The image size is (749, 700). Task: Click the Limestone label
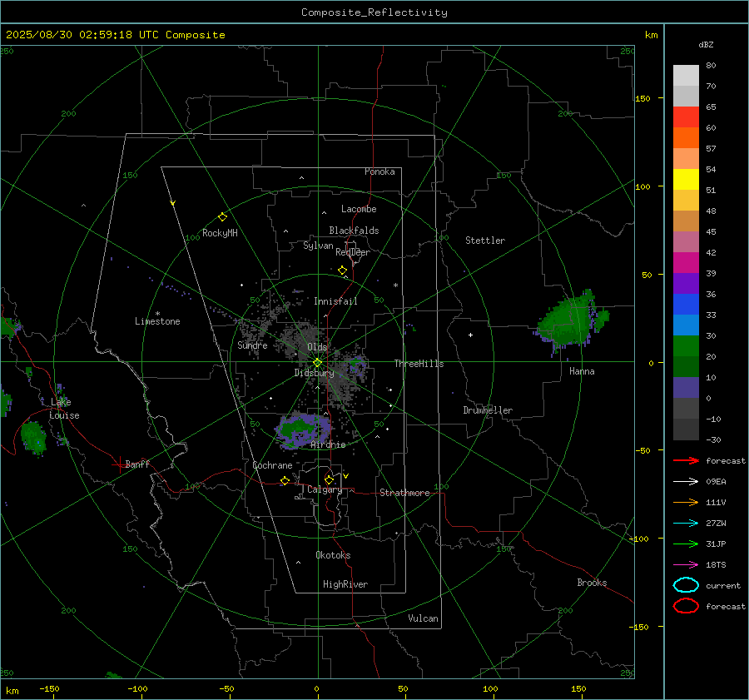pos(157,321)
